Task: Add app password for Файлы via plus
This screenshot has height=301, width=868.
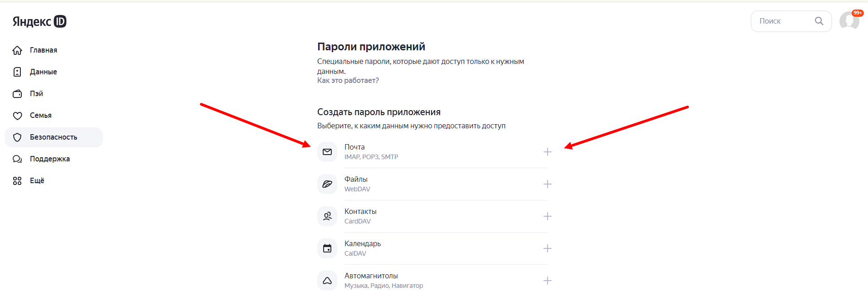Action: click(x=548, y=184)
